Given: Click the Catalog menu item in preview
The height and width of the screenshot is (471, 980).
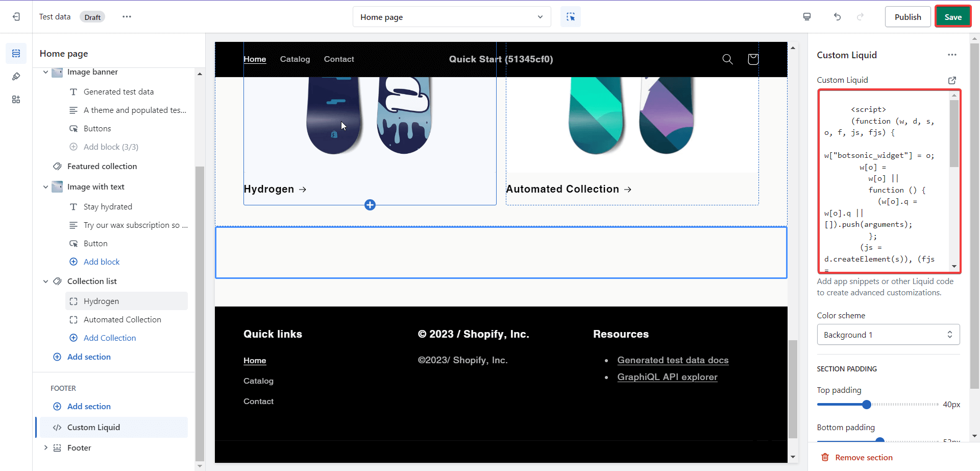Looking at the screenshot, I should click(295, 59).
